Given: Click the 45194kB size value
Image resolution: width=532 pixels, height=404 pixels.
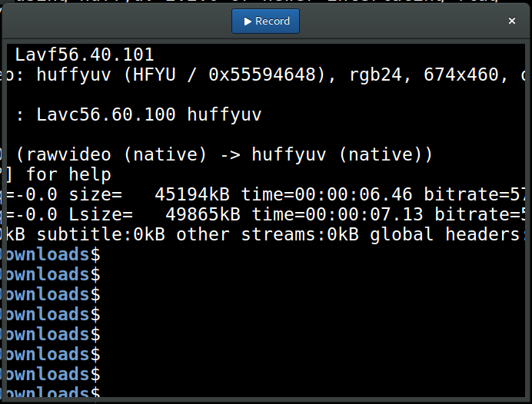Looking at the screenshot, I should [197, 195].
